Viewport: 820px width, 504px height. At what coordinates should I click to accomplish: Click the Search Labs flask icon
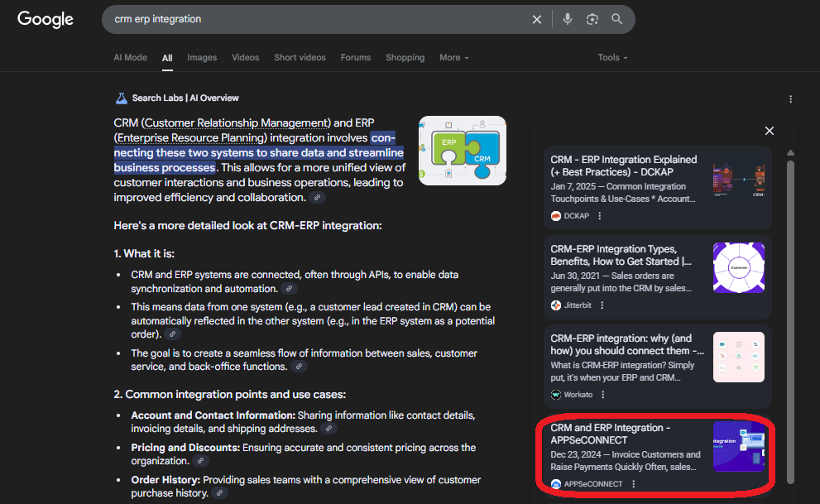pyautogui.click(x=122, y=98)
